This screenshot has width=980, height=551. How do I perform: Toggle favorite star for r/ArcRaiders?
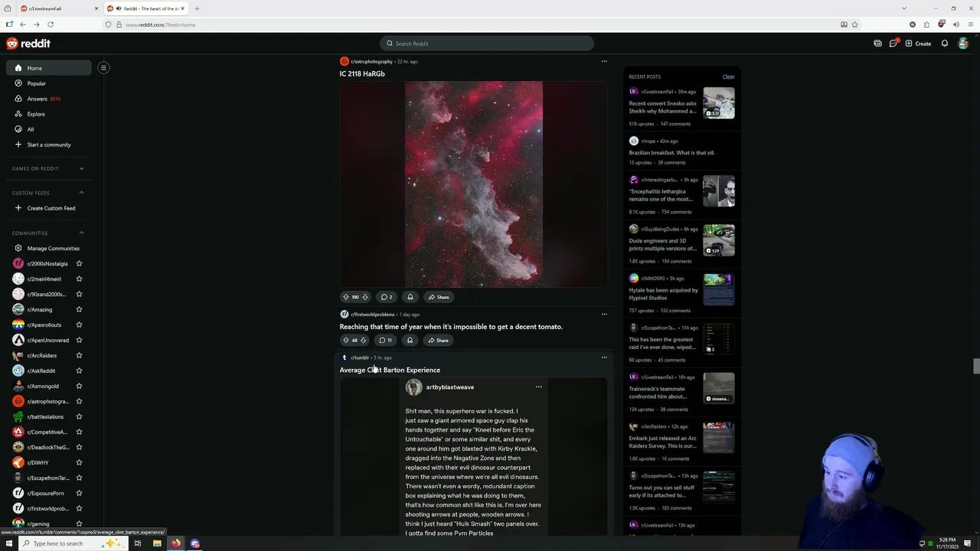click(x=79, y=356)
